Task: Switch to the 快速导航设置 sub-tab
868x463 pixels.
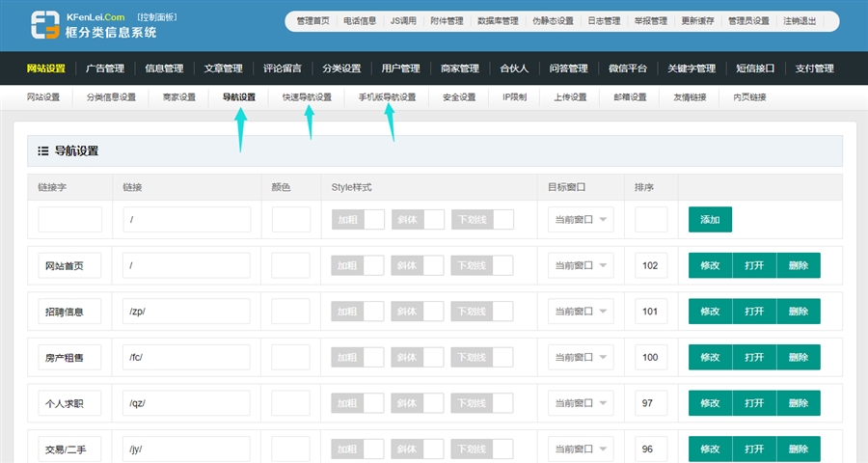Action: tap(307, 97)
